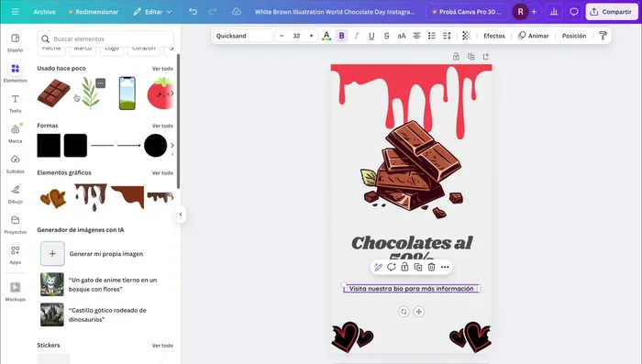Click Ver todo for Elementos gráficos
The image size is (642, 364).
[162, 172]
